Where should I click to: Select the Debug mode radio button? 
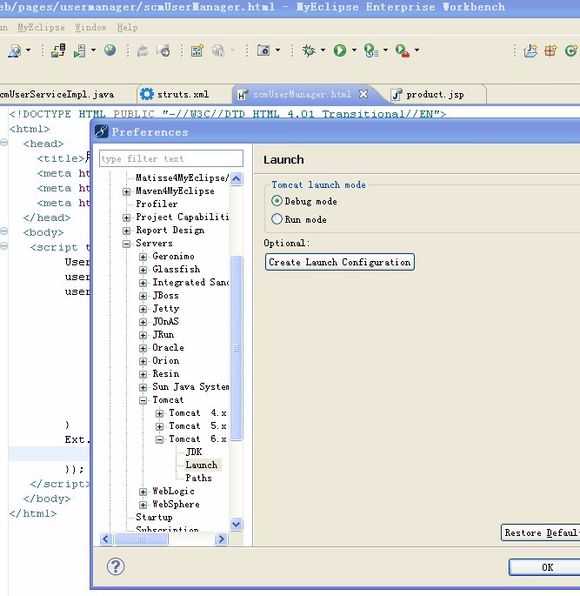277,201
